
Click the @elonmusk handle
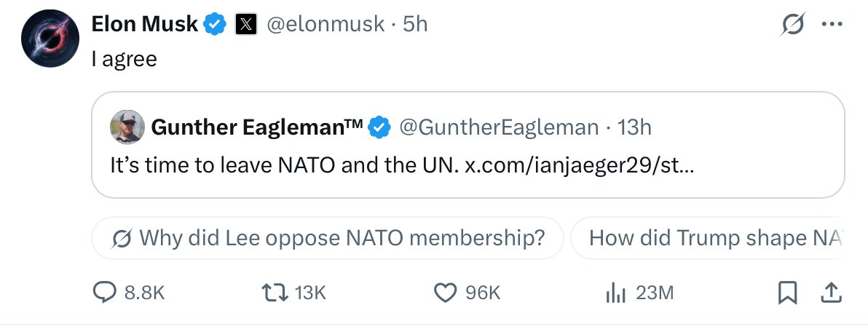[x=325, y=24]
